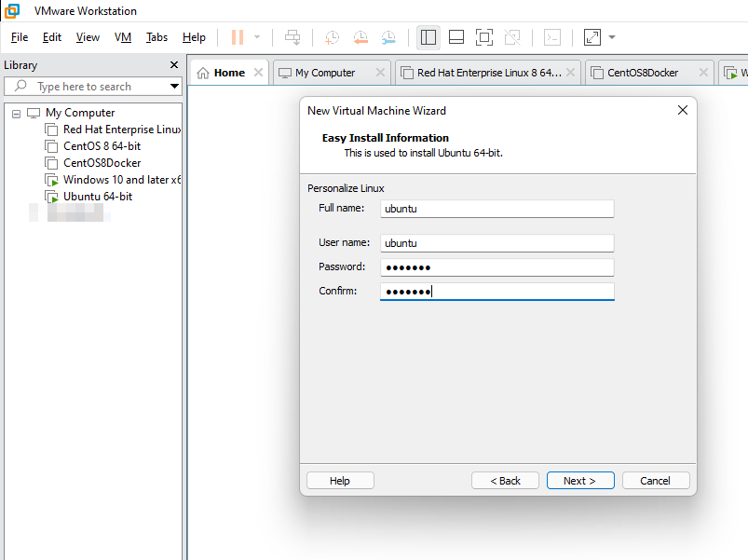Viewport: 748px width, 560px height.
Task: Select Windows 10 and later VM in Library
Action: (122, 180)
